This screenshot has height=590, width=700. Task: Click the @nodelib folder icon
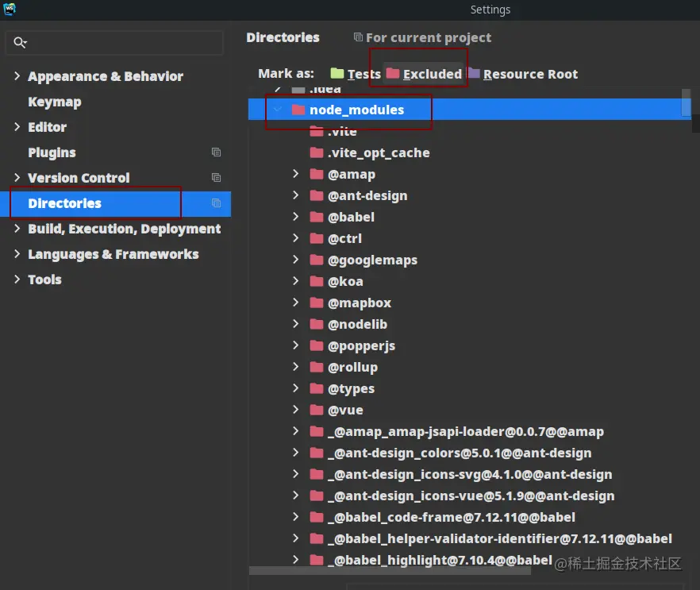click(x=317, y=324)
